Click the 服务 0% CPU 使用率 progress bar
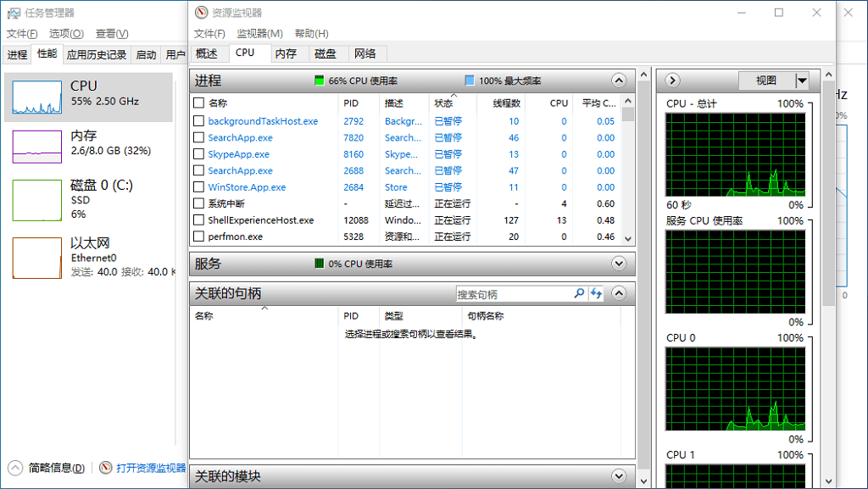868x489 pixels. coord(321,264)
